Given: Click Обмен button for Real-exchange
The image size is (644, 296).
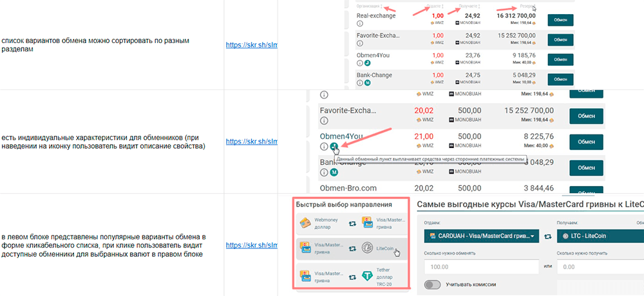Looking at the screenshot, I should click(560, 20).
